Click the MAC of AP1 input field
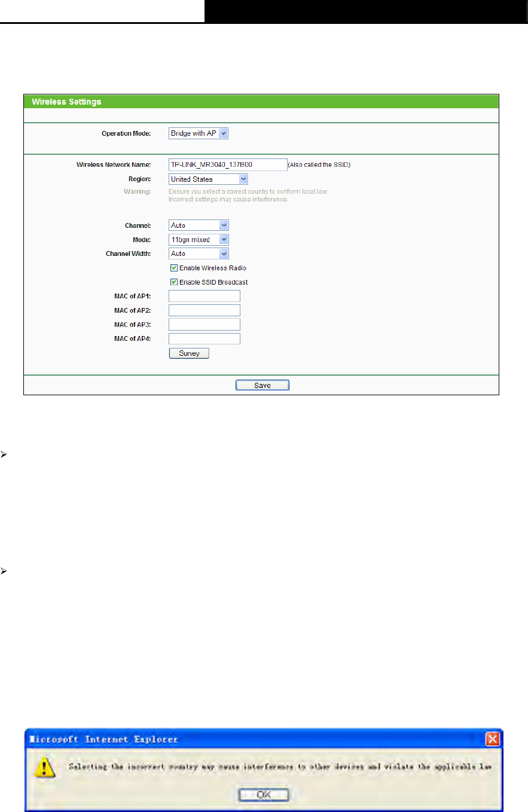Screen dimensions: 528x812 point(205,296)
